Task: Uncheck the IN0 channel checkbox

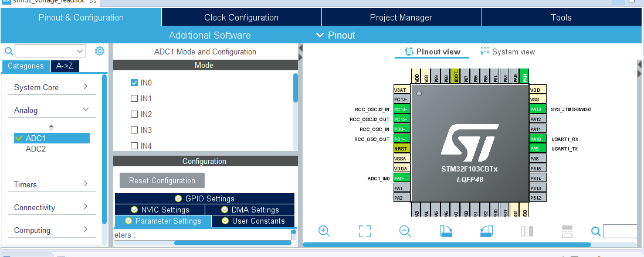Action: tap(134, 83)
